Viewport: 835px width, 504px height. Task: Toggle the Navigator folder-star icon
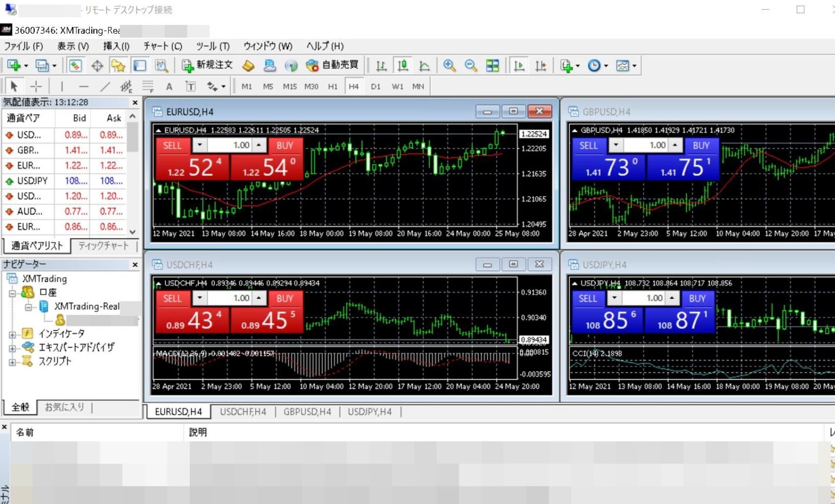tap(118, 66)
